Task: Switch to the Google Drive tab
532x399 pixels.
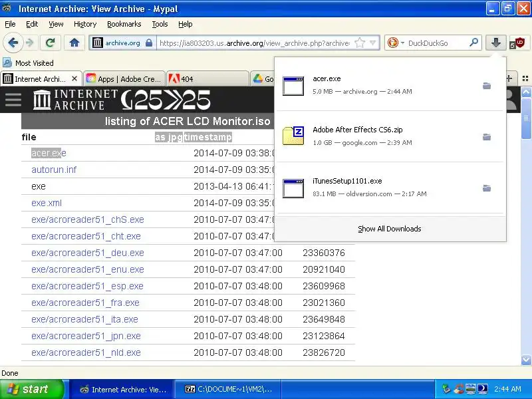Action: (262, 78)
